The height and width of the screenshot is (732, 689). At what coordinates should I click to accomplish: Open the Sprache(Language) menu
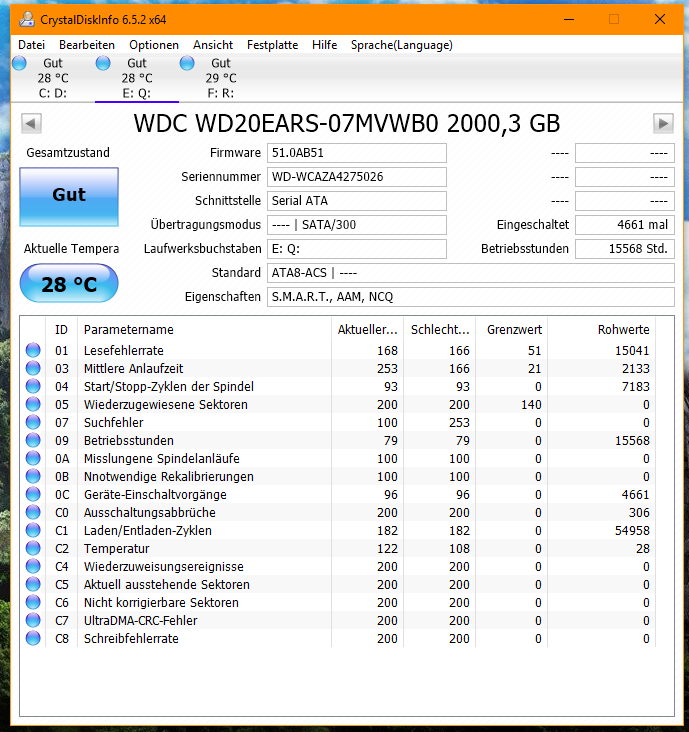tap(401, 45)
